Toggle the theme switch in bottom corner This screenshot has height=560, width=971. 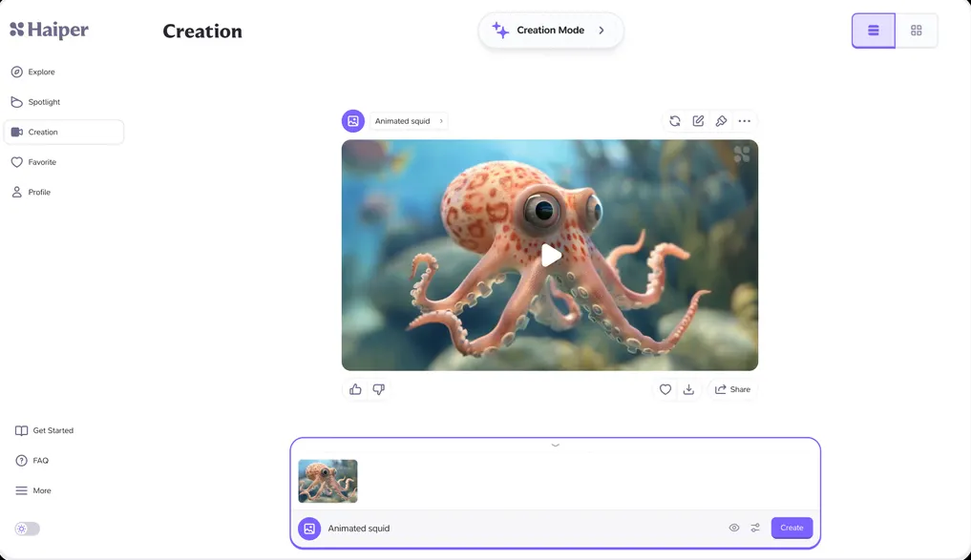(27, 529)
